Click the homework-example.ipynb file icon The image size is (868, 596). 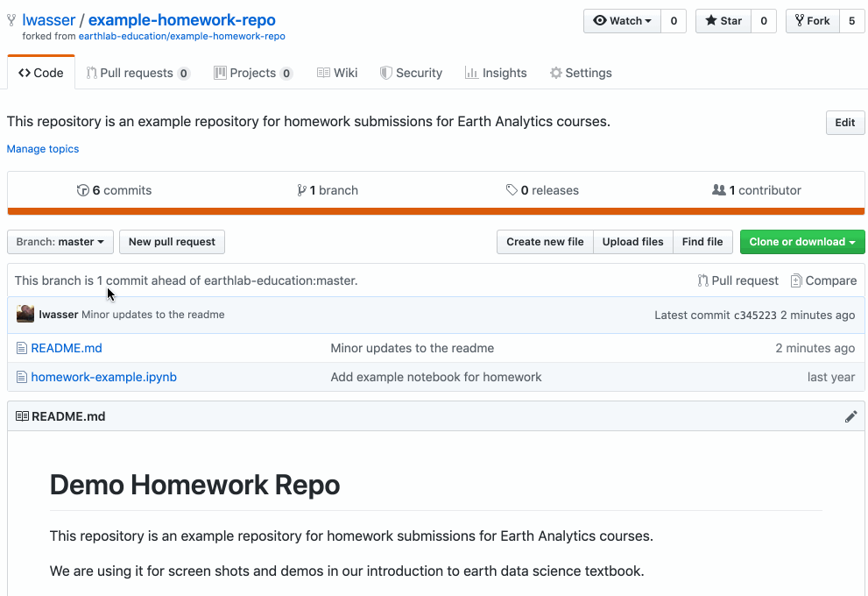point(22,377)
